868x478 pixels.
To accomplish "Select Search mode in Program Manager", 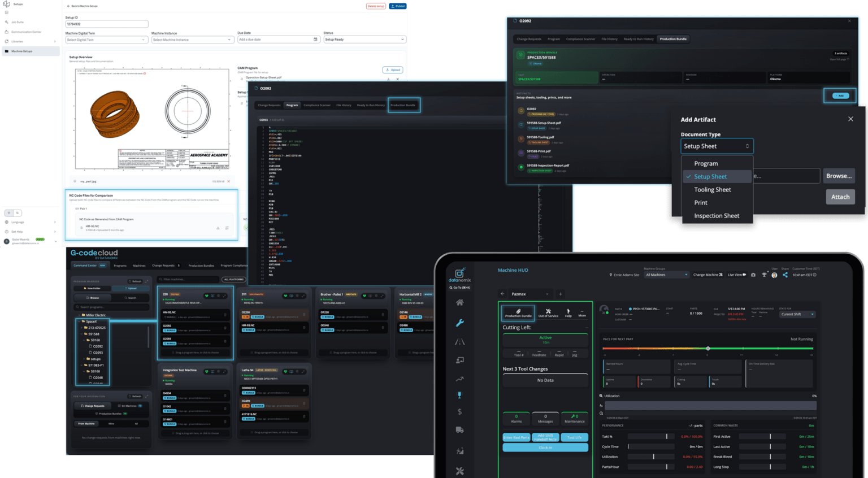I will [x=131, y=298].
